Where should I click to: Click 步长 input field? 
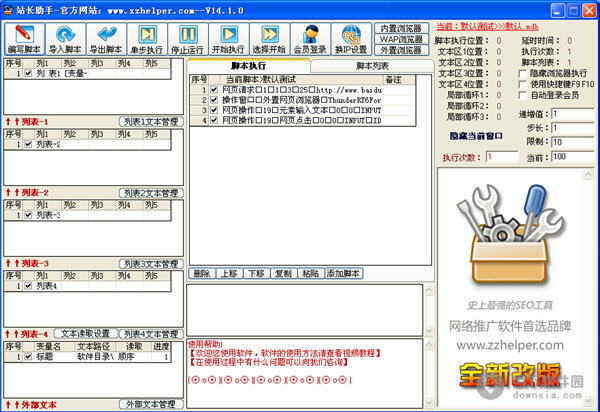click(x=573, y=128)
